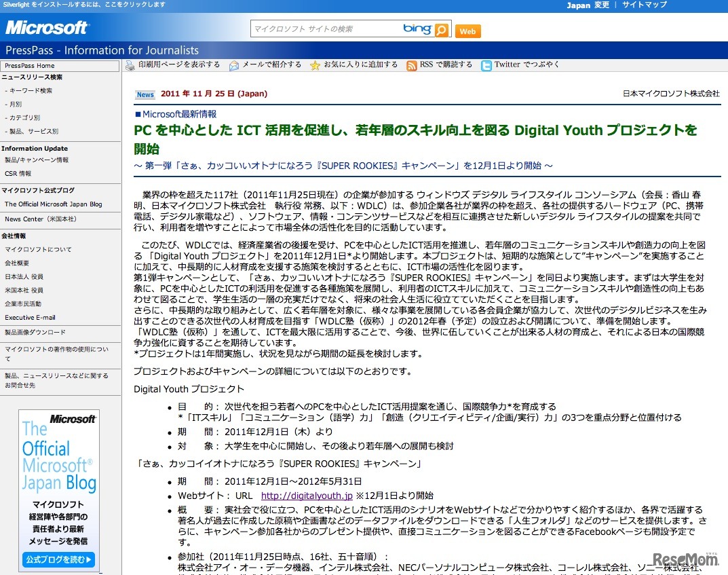Image resolution: width=728 pixels, height=575 pixels.
Task: Click the orange RSS feed icon
Action: click(x=411, y=65)
